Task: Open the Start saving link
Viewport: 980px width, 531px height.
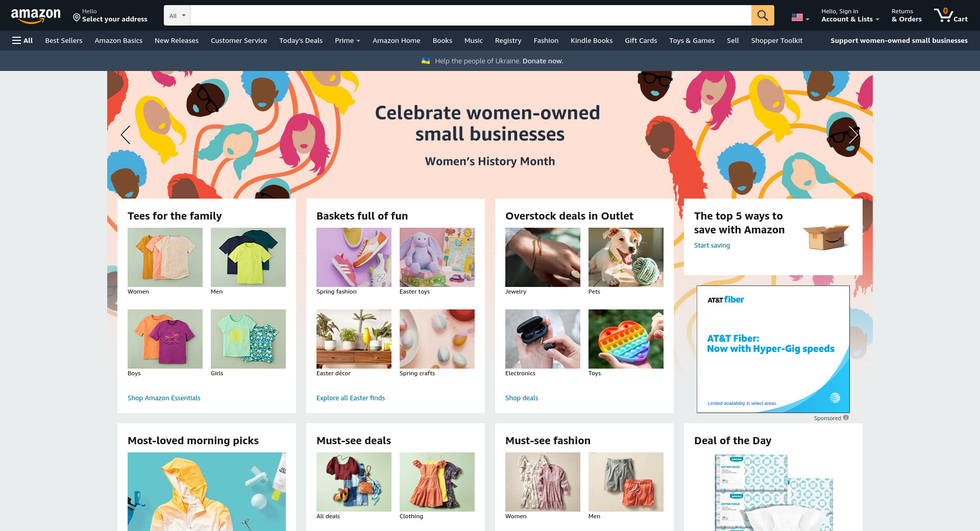Action: [712, 245]
